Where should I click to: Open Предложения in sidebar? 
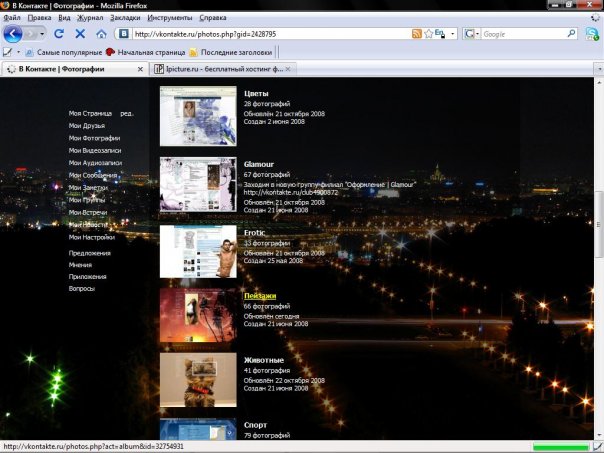90,253
